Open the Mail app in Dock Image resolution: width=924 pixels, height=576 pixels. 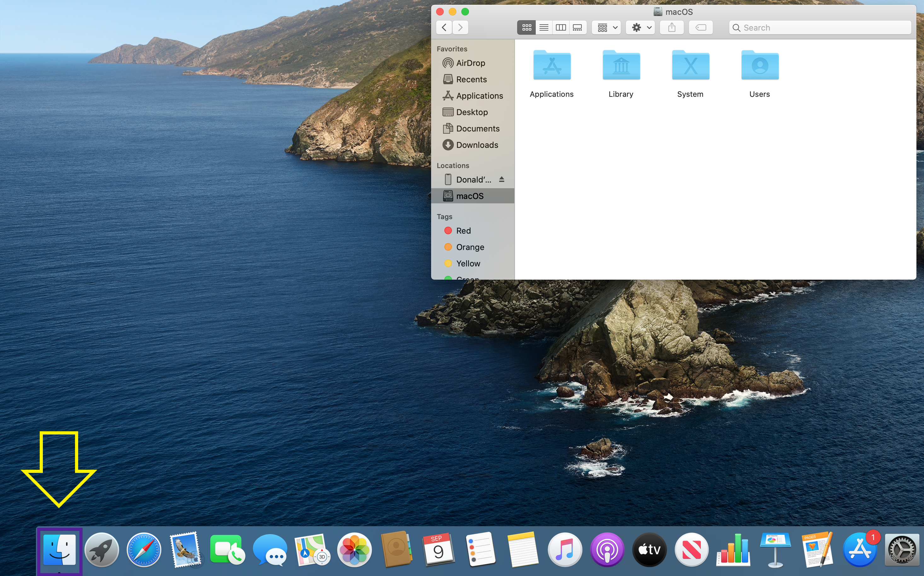[186, 550]
